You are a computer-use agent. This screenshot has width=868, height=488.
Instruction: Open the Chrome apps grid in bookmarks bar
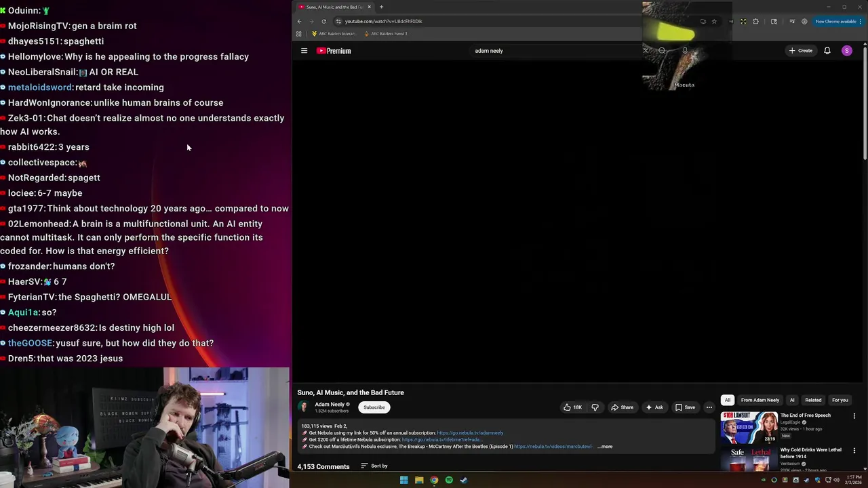click(x=299, y=34)
